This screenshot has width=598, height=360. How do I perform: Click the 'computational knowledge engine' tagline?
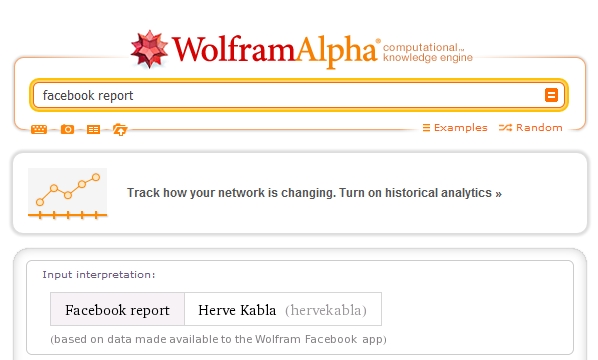[x=428, y=52]
